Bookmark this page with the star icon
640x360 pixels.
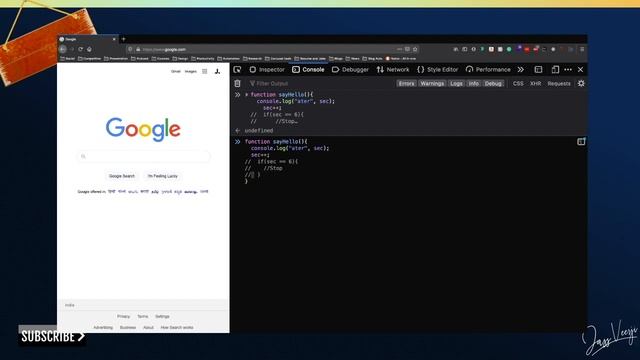tap(415, 49)
